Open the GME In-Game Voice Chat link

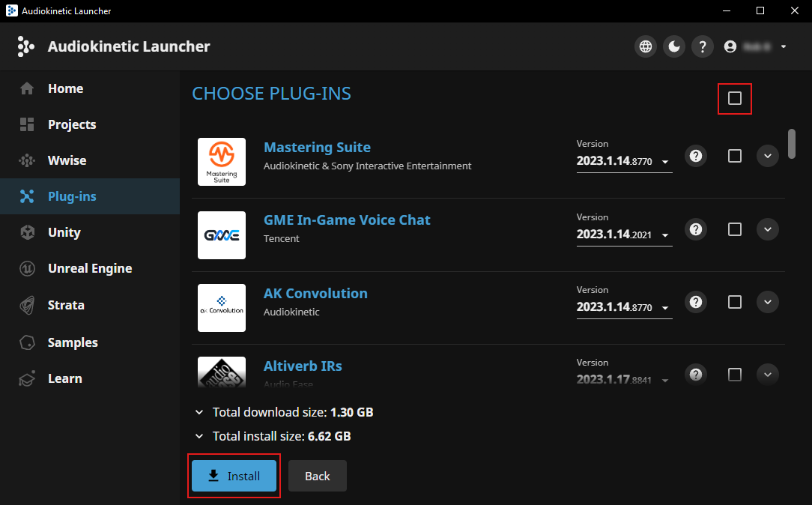pos(347,220)
